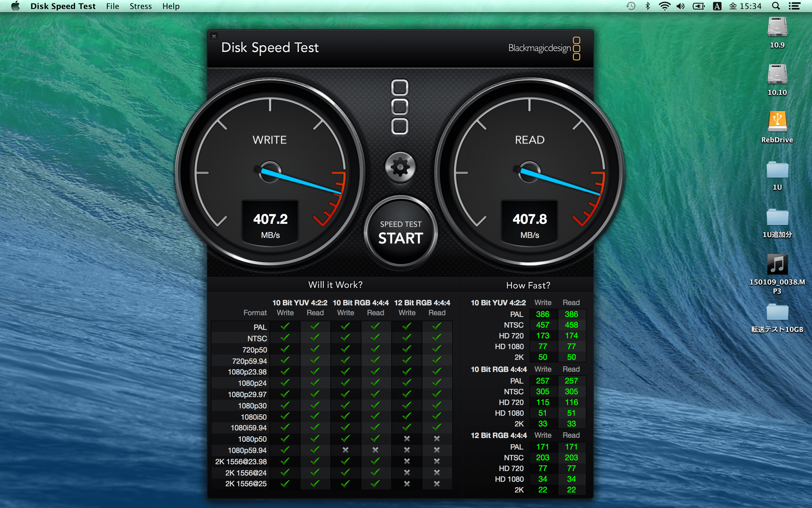Click 10 Bit RGB HD 720 read value 116
The height and width of the screenshot is (508, 812).
pyautogui.click(x=571, y=402)
